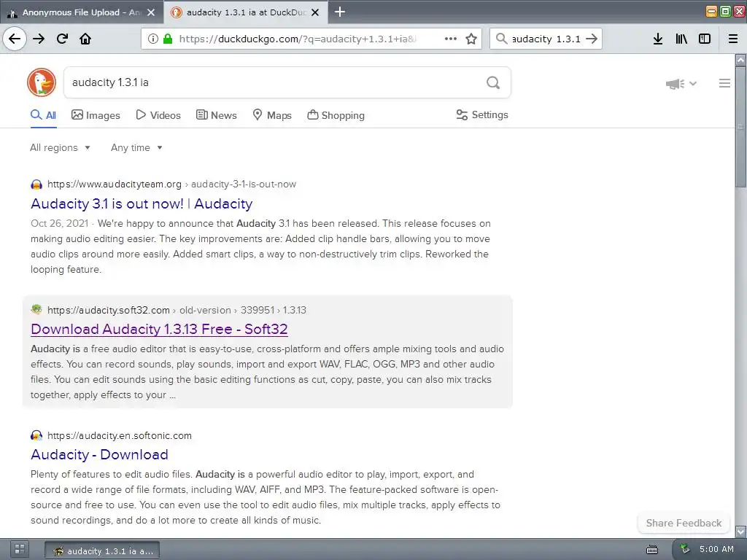Open page actions three-dot menu
Image resolution: width=747 pixels, height=560 pixels.
point(451,39)
